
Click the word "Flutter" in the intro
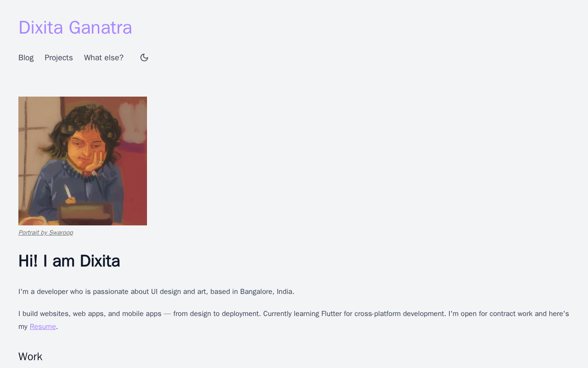pos(331,314)
